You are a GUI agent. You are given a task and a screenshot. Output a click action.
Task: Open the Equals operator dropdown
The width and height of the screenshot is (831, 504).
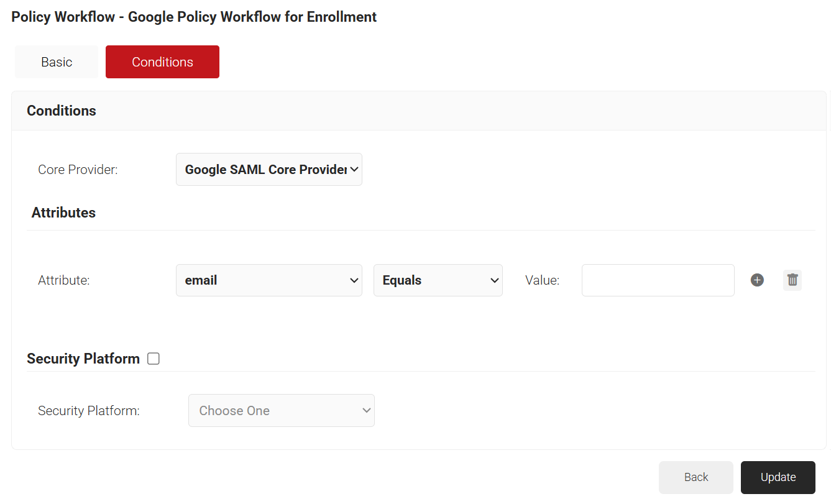coord(438,280)
